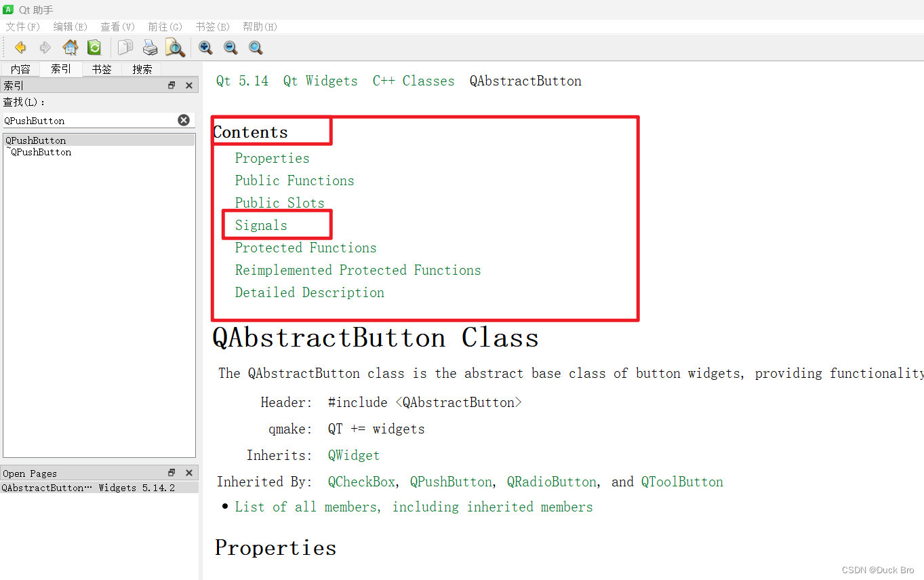Open the 书签(B) menu
The width and height of the screenshot is (924, 580).
213,26
